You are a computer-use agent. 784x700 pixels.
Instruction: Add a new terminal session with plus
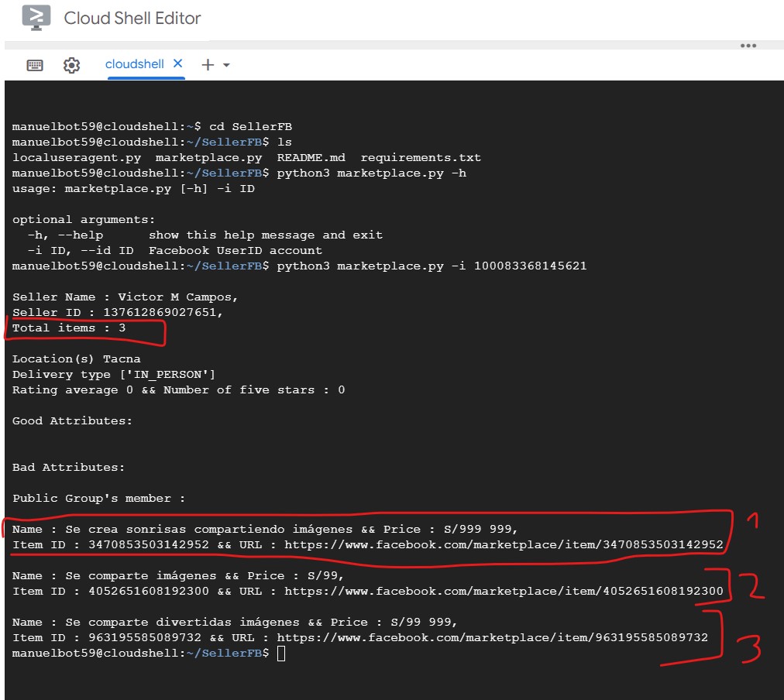(208, 64)
